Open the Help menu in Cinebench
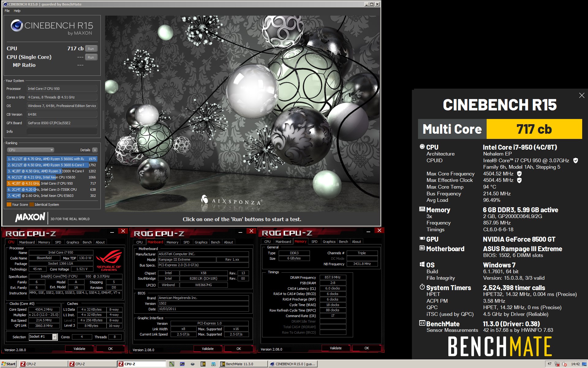Image resolution: width=588 pixels, height=368 pixels. [x=17, y=11]
